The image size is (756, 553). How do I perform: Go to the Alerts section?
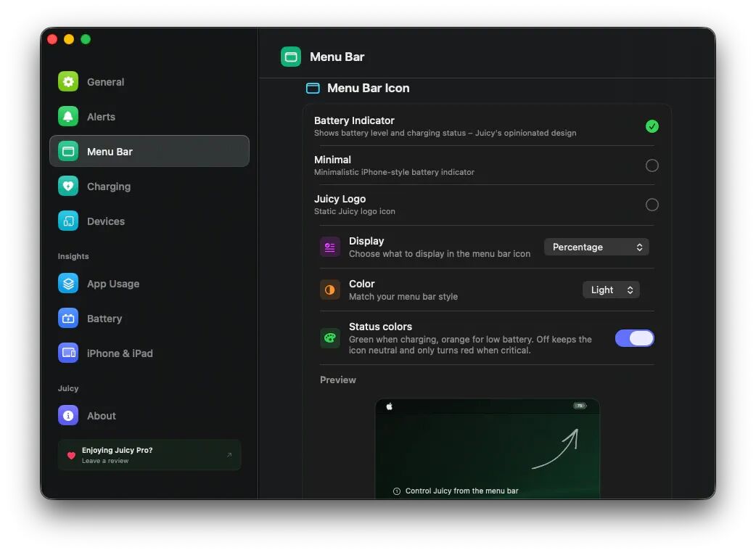[149, 116]
